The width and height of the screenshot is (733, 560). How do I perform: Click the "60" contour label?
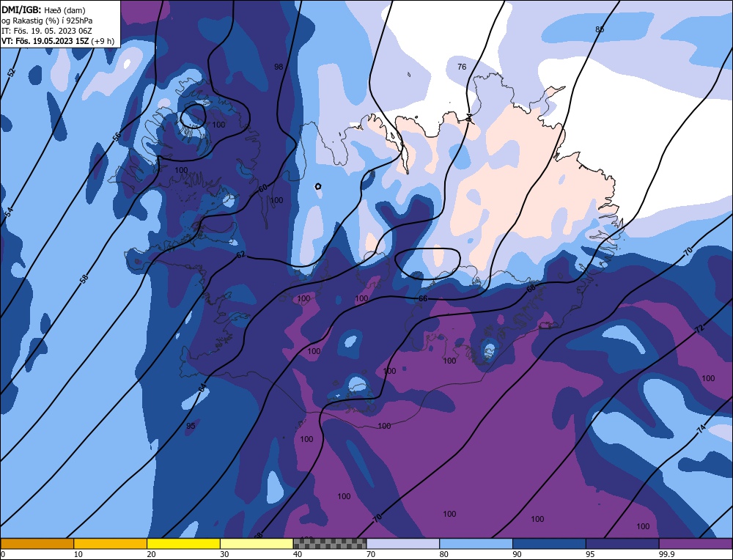point(263,188)
